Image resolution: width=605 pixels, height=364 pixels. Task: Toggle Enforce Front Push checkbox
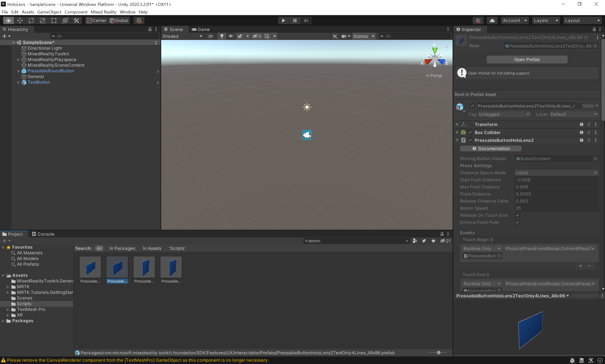[518, 222]
